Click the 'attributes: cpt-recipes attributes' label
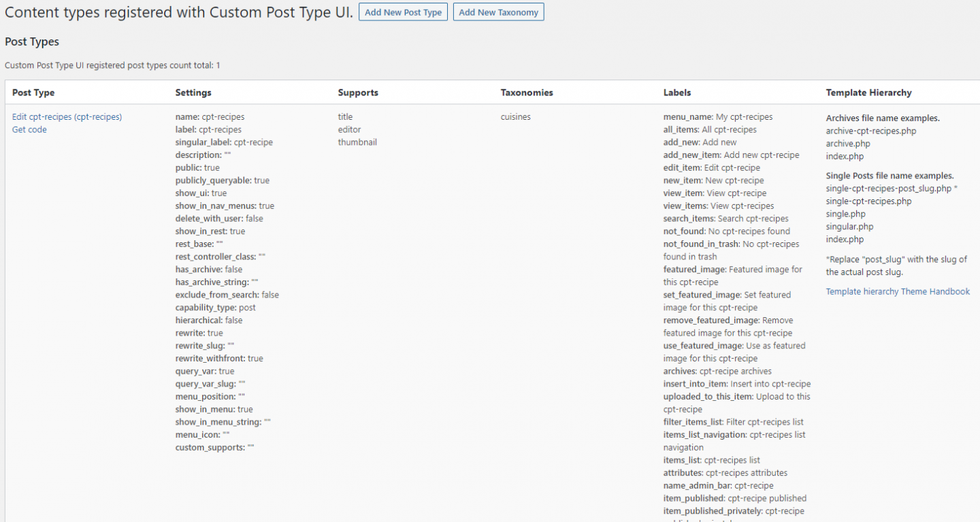Screen dimensions: 980x522 click(725, 473)
